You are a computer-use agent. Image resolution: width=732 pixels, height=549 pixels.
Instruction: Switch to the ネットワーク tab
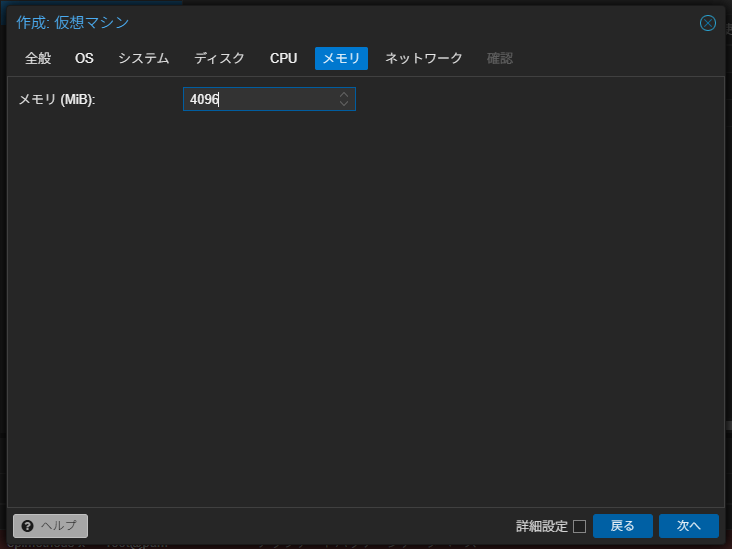[423, 58]
